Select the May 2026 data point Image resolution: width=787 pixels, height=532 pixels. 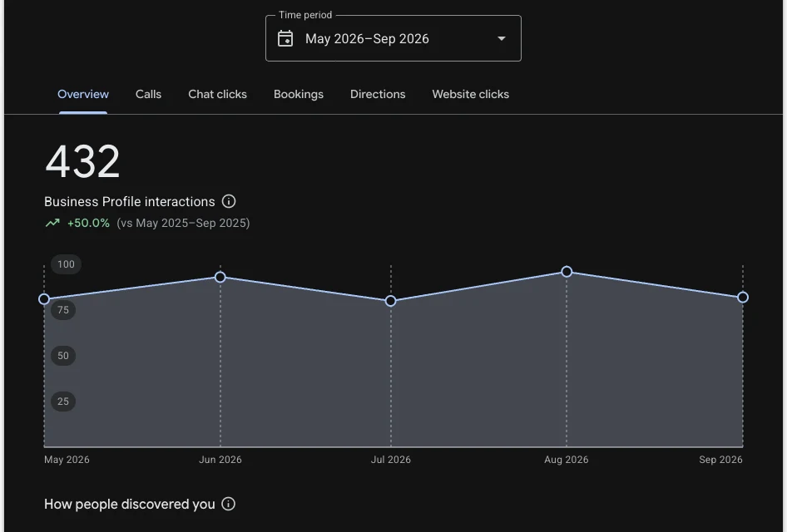[44, 299]
